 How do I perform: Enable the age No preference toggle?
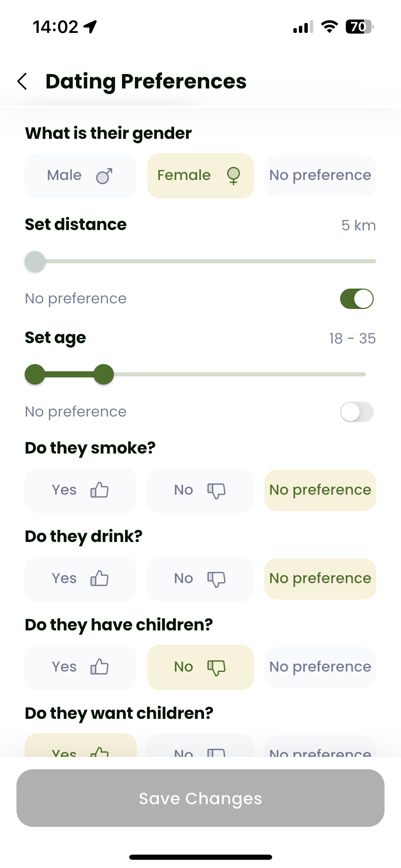click(357, 412)
